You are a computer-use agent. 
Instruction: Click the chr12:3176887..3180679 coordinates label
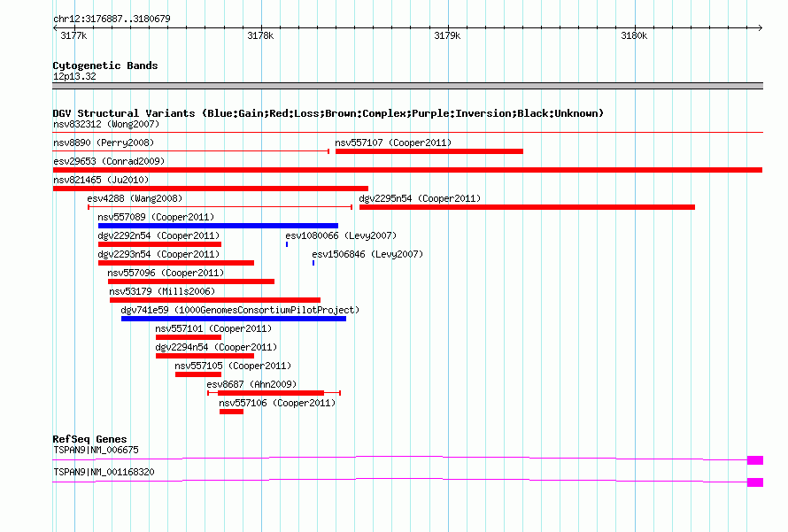coord(112,19)
